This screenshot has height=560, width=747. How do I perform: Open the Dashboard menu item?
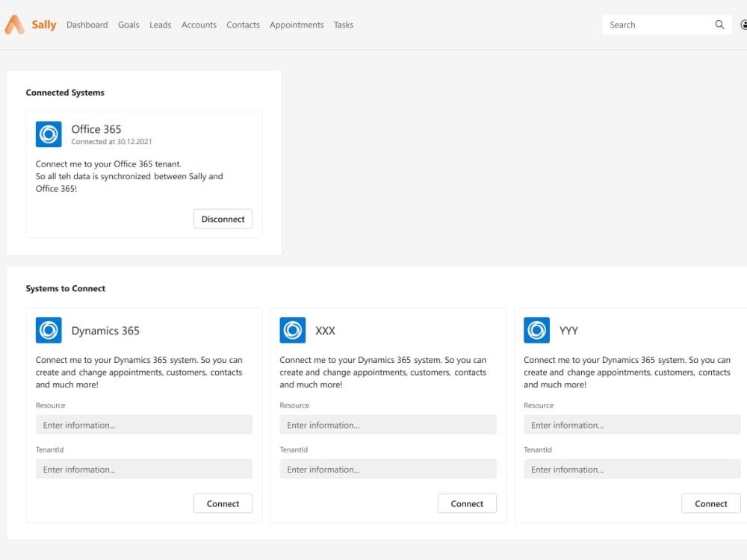click(x=87, y=25)
